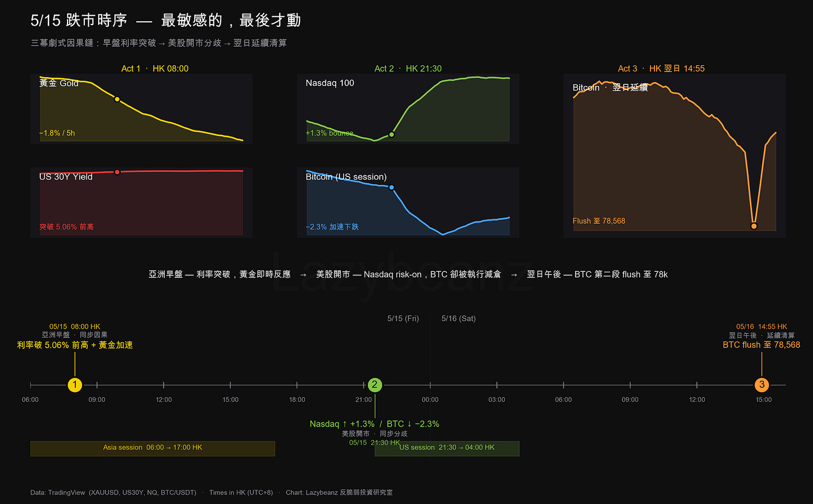Click the 5/16 (Sat) date label
The image size is (813, 504).
click(458, 319)
